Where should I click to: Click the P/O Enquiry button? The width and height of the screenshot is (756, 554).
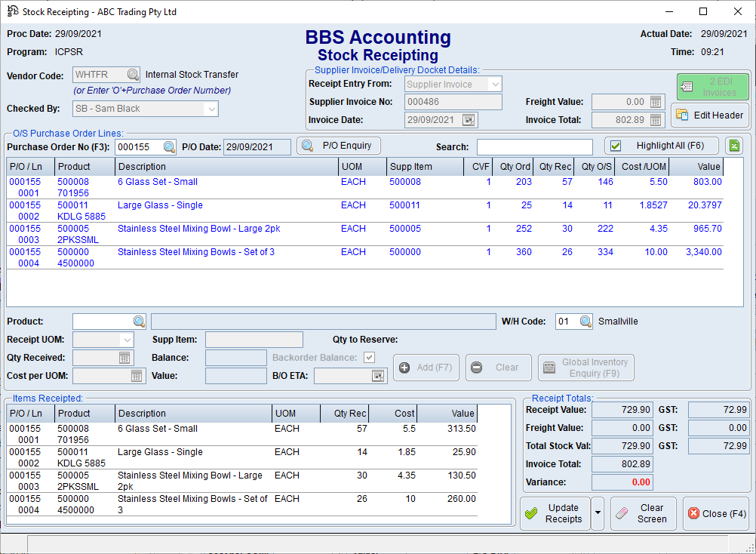click(339, 146)
